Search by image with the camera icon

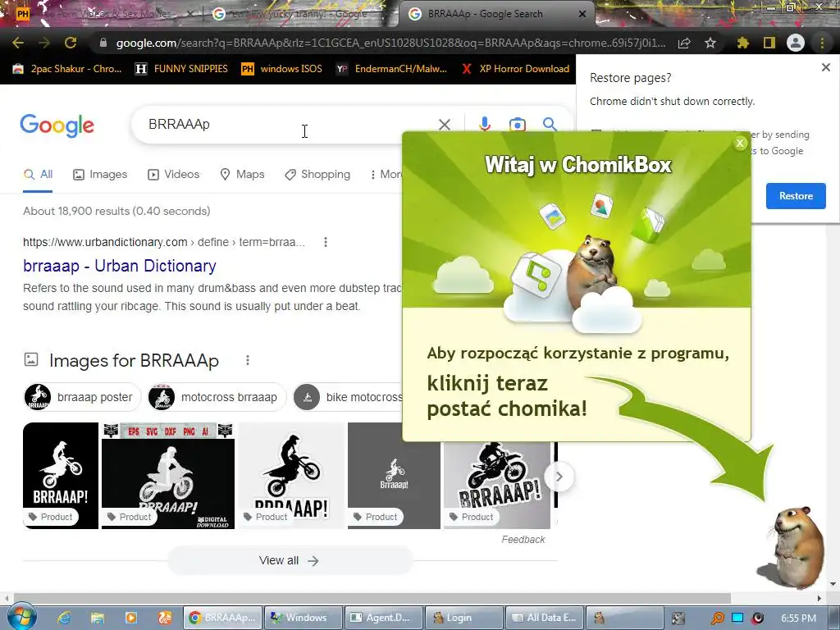point(517,125)
